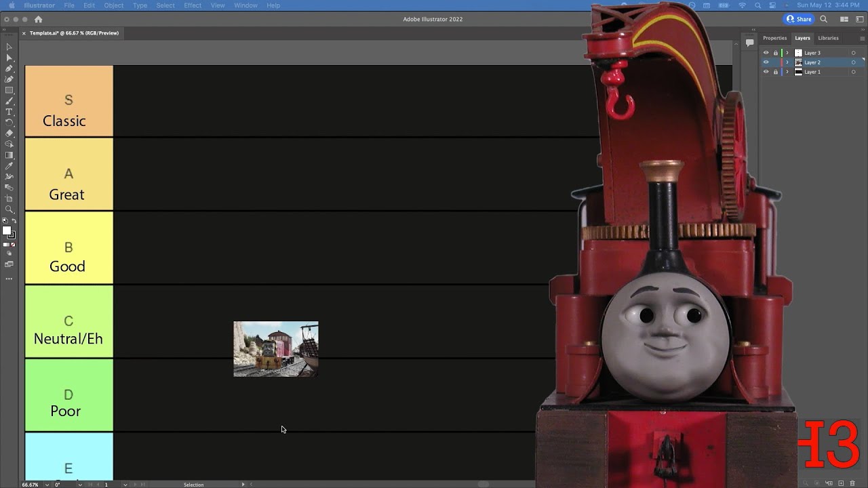Screen dimensions: 868x488
Task: Click the Fill color swatch
Action: pos(7,231)
